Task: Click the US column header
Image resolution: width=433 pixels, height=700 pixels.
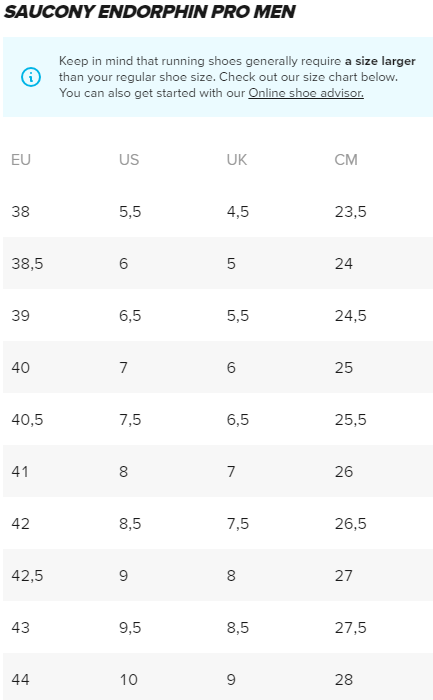Action: [129, 160]
